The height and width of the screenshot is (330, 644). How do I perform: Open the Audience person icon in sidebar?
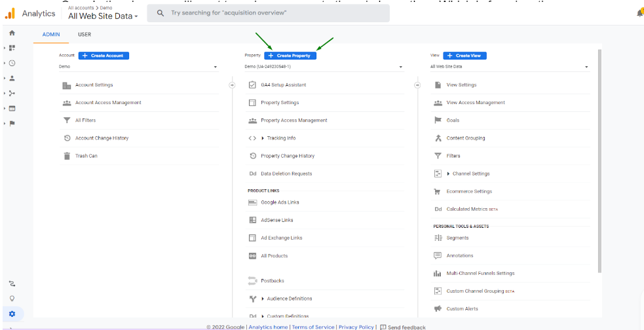point(12,78)
